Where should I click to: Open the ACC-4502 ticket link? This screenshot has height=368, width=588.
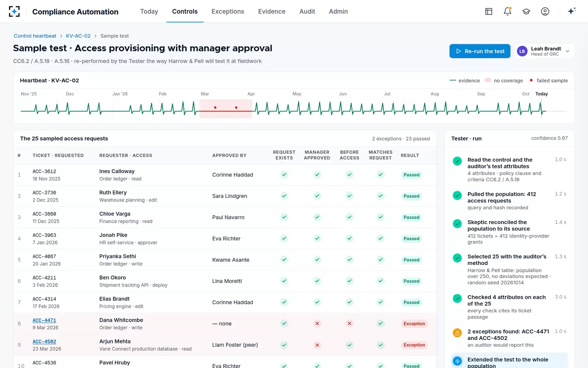pos(45,341)
